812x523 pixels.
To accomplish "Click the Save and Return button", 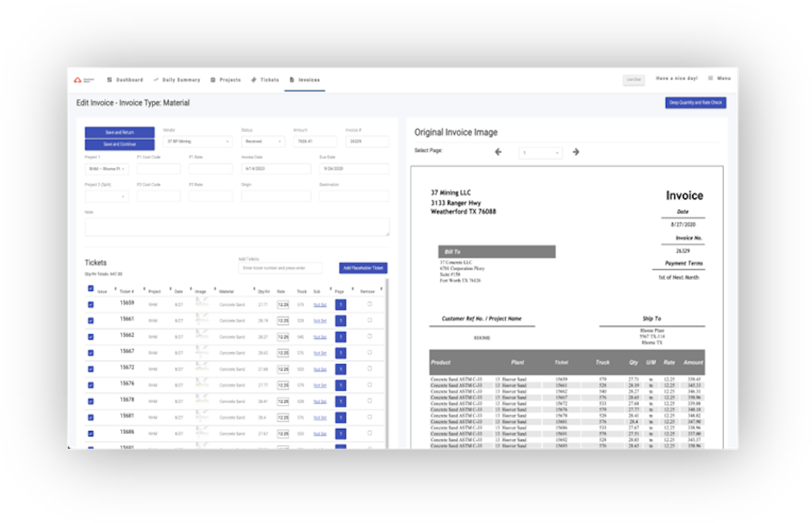I will click(119, 132).
